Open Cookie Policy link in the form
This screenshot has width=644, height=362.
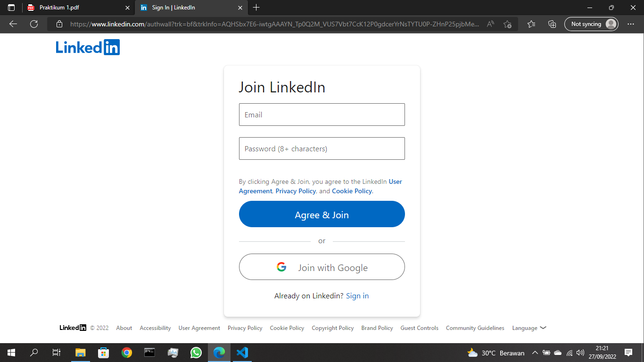(x=352, y=191)
